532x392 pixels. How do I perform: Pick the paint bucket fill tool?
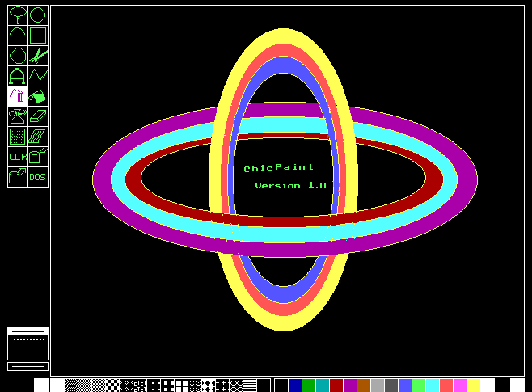38,96
